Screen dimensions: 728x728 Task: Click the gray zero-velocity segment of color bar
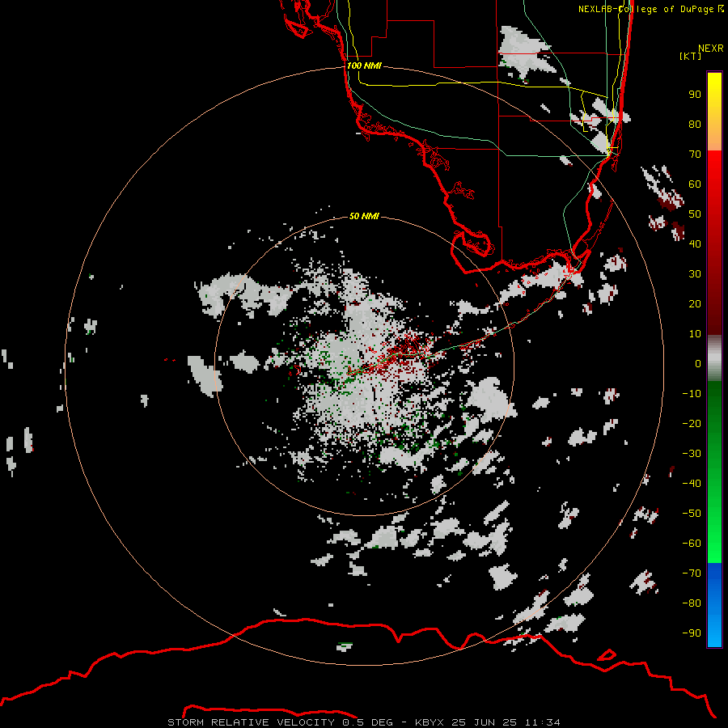(x=714, y=358)
